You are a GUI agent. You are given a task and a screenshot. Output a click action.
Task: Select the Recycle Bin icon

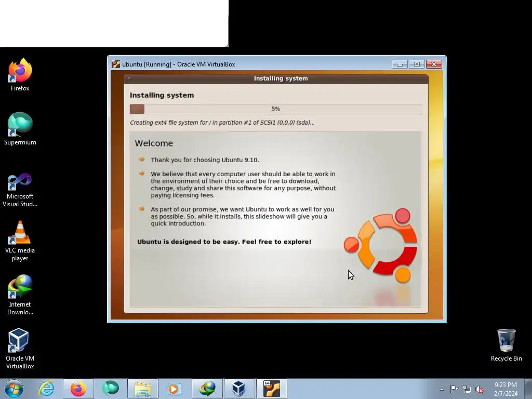(506, 345)
